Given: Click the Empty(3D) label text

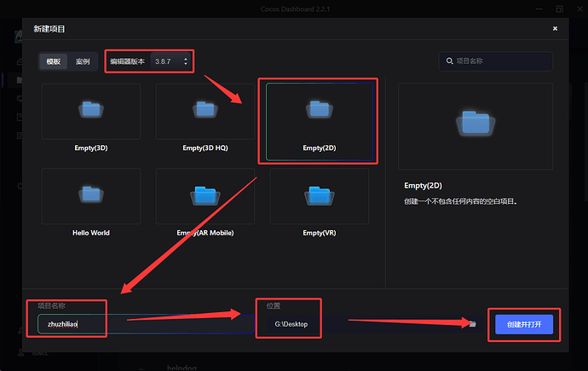Looking at the screenshot, I should (x=91, y=148).
